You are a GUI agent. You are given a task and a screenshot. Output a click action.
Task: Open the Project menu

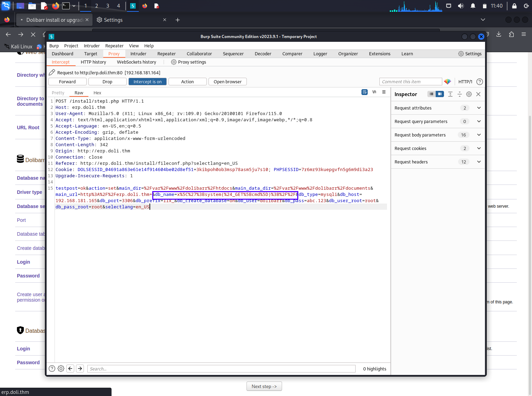point(71,46)
